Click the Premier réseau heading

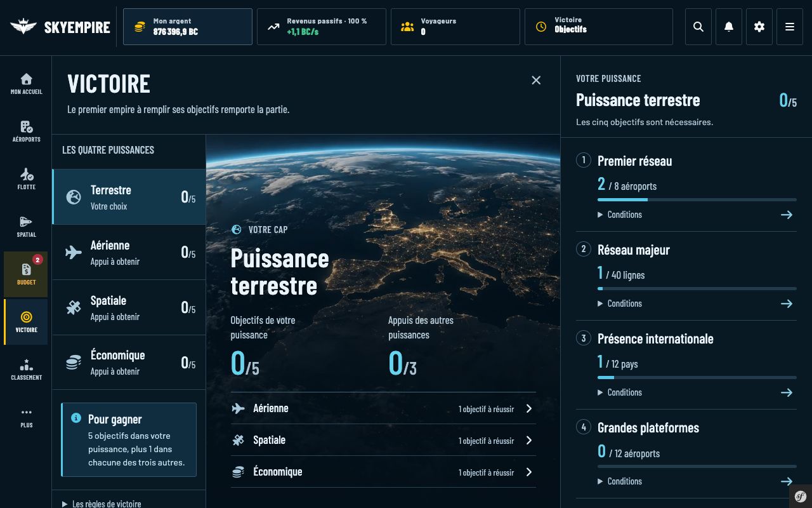point(634,161)
